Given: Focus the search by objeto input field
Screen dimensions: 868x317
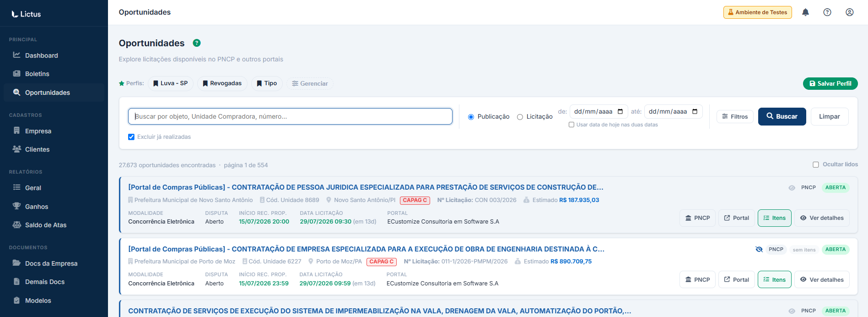Looking at the screenshot, I should click(x=290, y=116).
